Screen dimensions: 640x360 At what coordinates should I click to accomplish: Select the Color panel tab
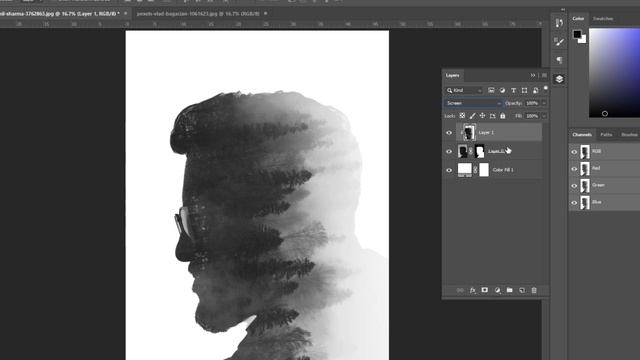[x=578, y=19]
